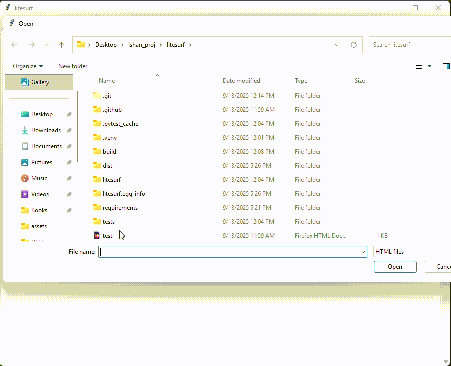Select the .venv folder icon
The height and width of the screenshot is (366, 451).
point(97,137)
